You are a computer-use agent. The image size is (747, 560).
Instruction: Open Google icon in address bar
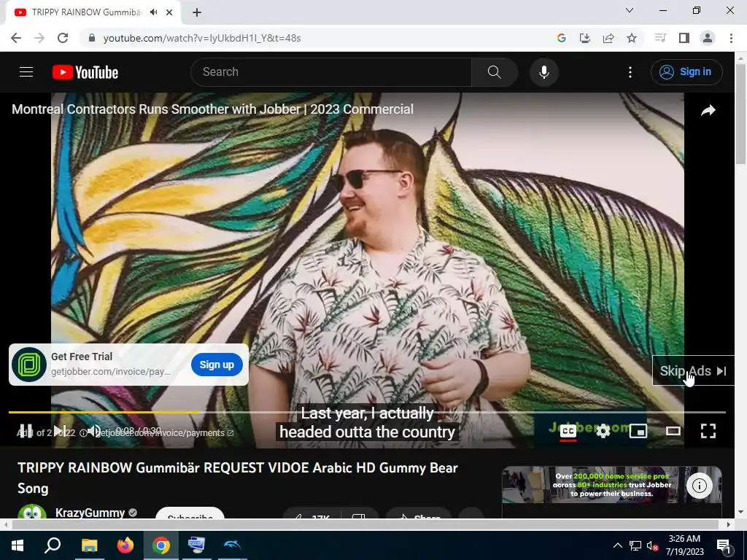(561, 38)
